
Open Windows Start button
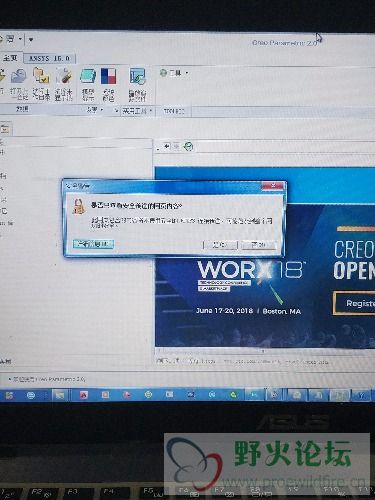click(8, 395)
